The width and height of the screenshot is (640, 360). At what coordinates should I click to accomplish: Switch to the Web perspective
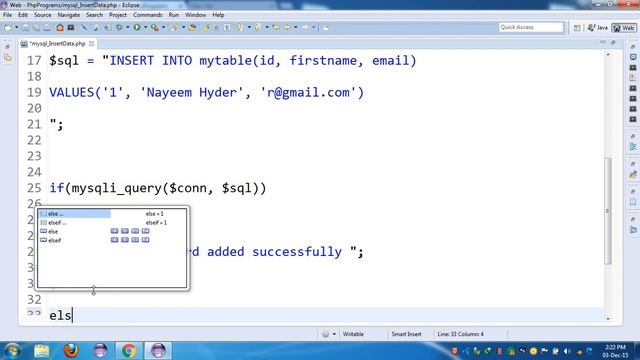coord(624,28)
